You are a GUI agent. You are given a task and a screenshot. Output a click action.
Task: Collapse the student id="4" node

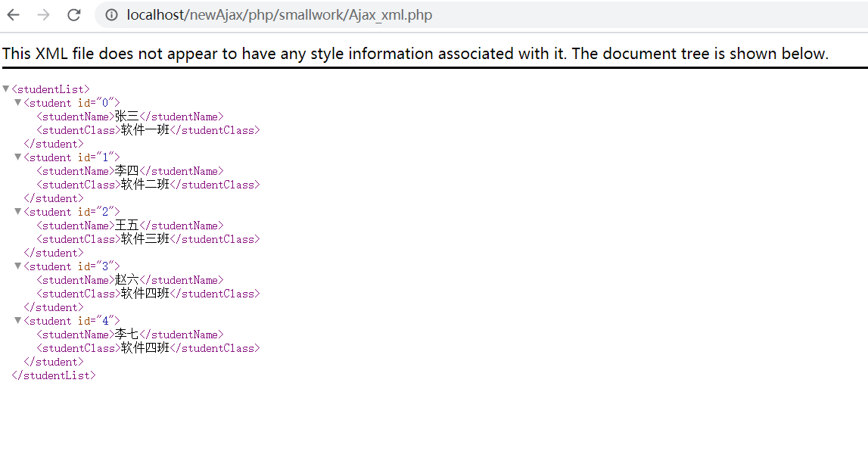point(17,321)
